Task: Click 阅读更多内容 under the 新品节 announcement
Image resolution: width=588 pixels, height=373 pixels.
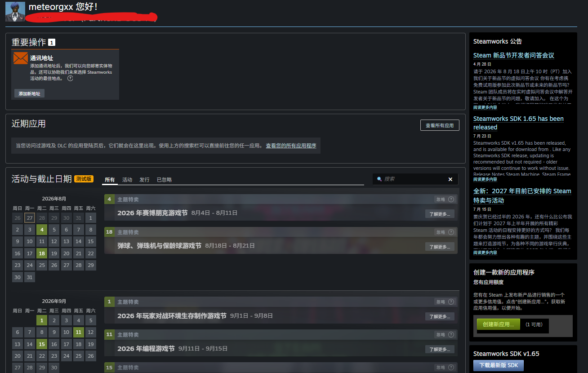Action: pyautogui.click(x=485, y=107)
